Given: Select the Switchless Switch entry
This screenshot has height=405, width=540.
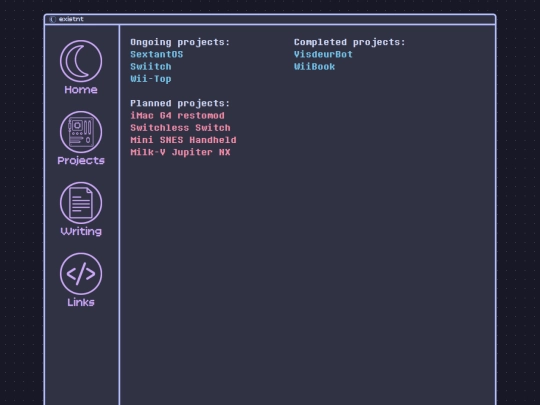Looking at the screenshot, I should pos(180,128).
